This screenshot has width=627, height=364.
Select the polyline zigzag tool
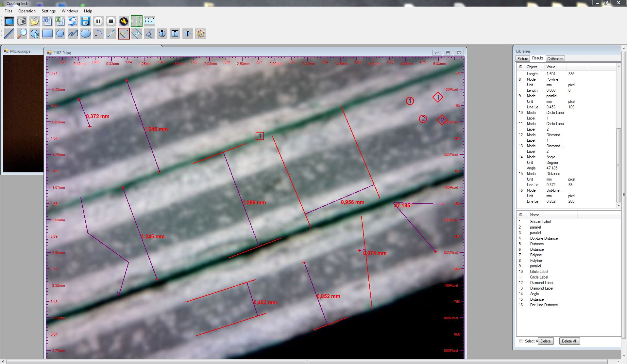coord(73,34)
